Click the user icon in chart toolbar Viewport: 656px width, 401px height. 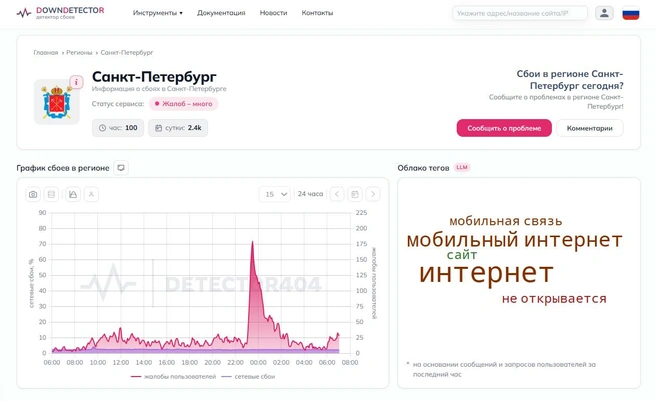[x=91, y=194]
